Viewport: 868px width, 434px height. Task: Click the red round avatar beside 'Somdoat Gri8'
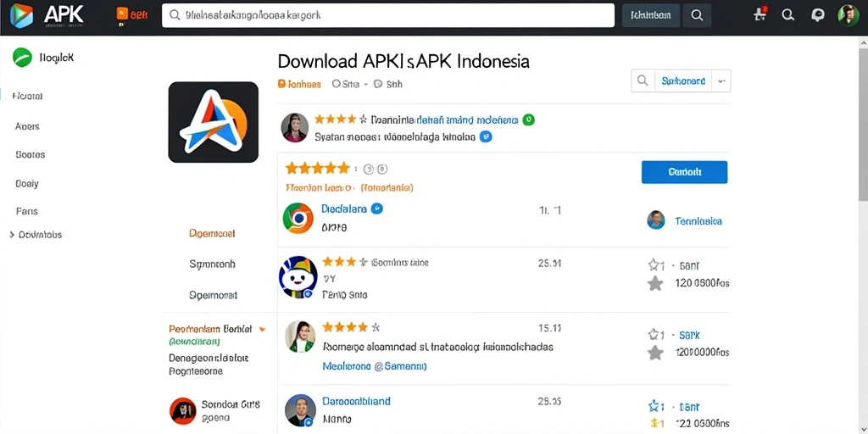click(x=182, y=411)
